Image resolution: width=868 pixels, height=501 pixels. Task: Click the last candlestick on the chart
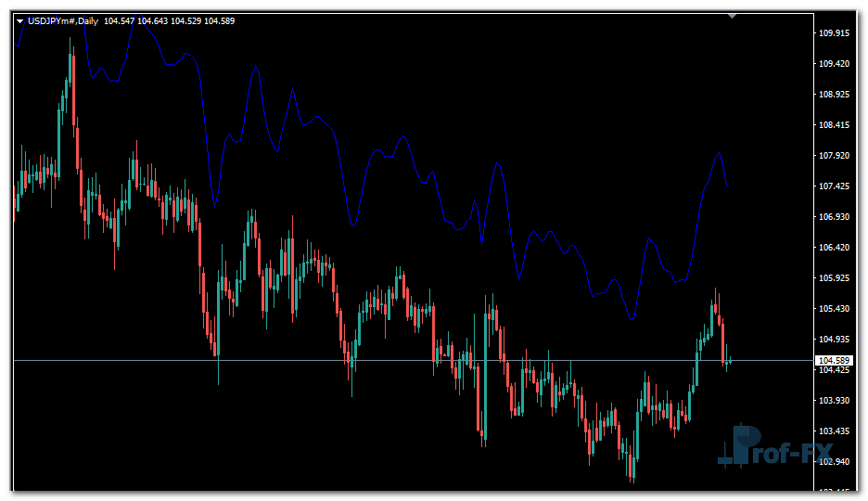[x=730, y=360]
